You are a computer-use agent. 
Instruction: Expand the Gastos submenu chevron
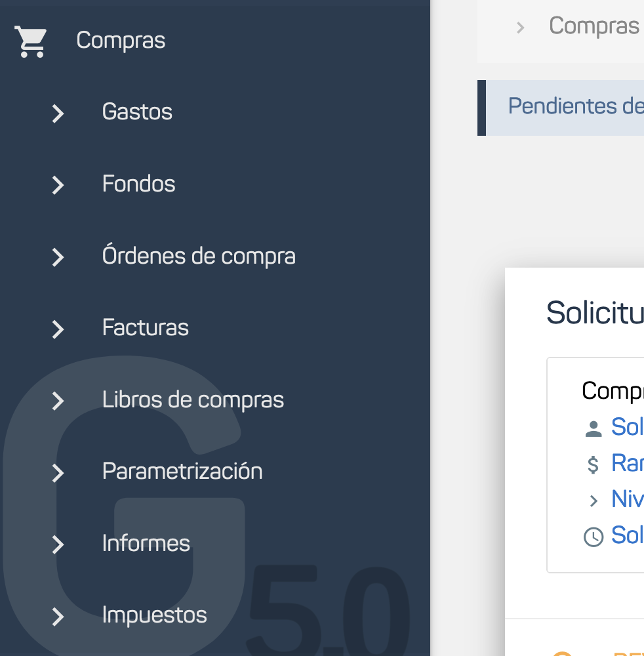click(x=58, y=113)
